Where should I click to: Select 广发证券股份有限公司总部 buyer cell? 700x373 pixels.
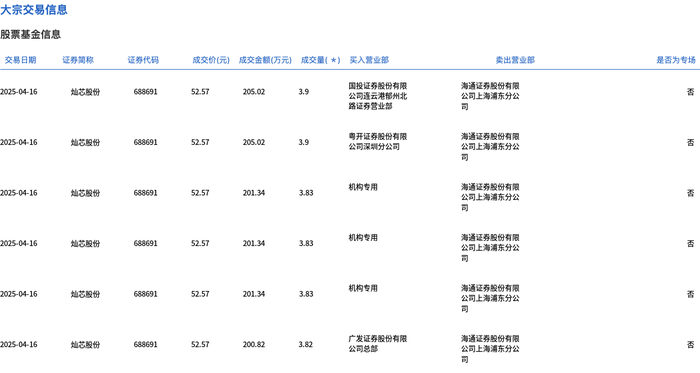[378, 344]
